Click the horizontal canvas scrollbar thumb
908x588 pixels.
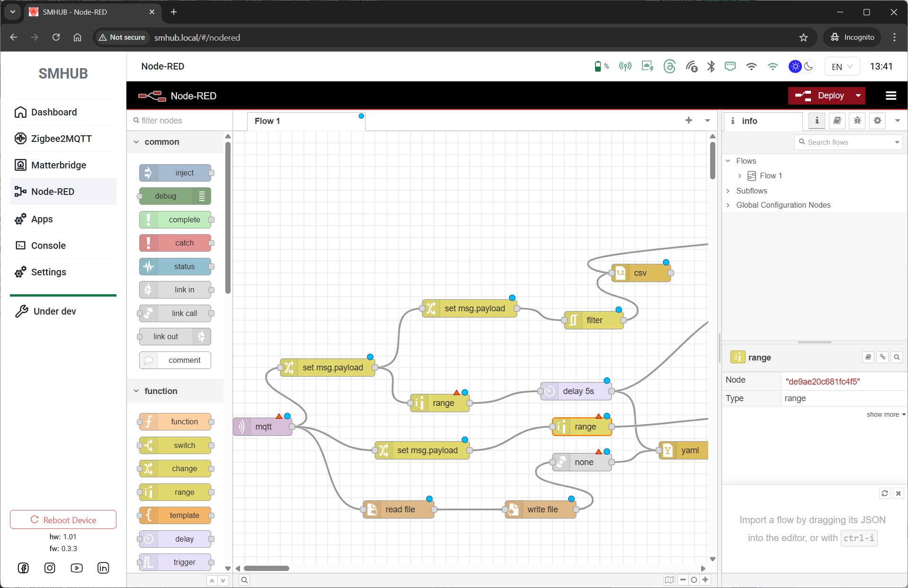click(x=266, y=568)
